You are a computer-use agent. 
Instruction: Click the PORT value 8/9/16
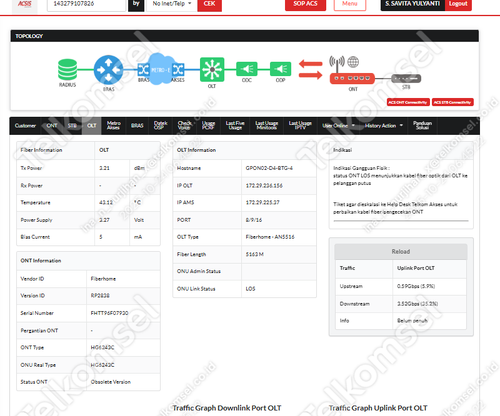pos(254,220)
